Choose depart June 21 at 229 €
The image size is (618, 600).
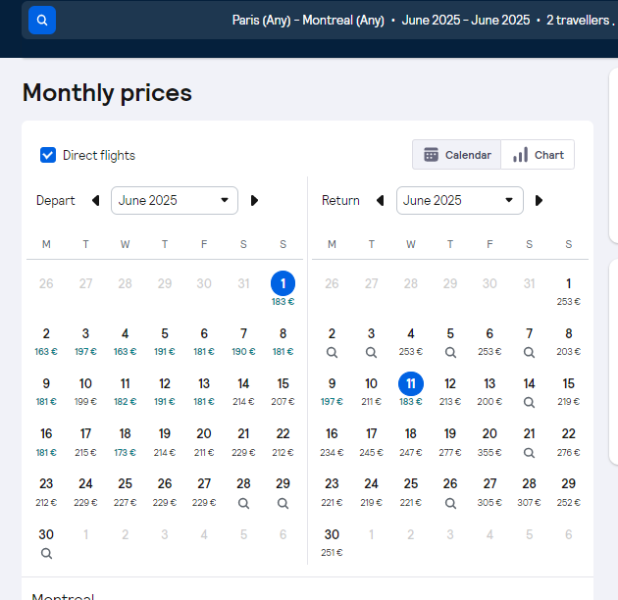tap(244, 442)
